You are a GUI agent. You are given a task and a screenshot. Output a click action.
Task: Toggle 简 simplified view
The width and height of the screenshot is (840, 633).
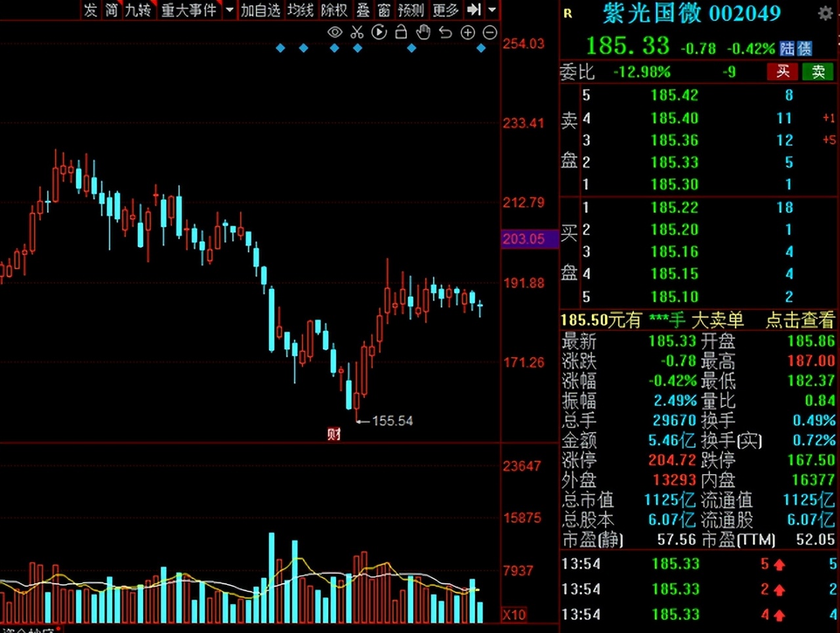[x=112, y=10]
